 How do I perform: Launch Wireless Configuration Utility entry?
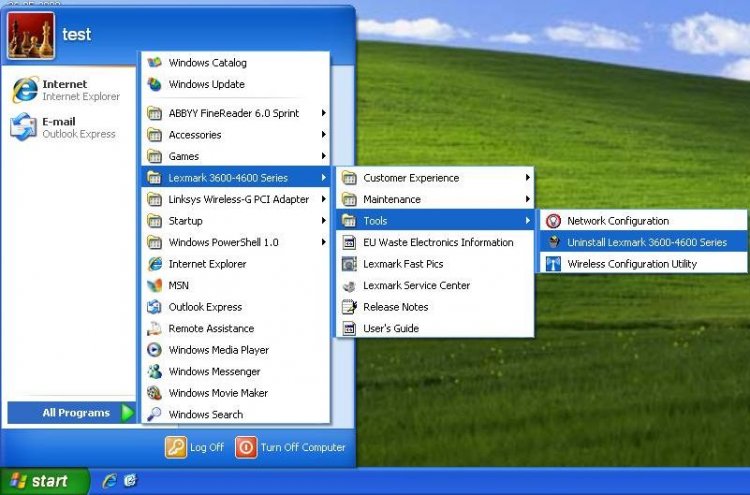[643, 264]
